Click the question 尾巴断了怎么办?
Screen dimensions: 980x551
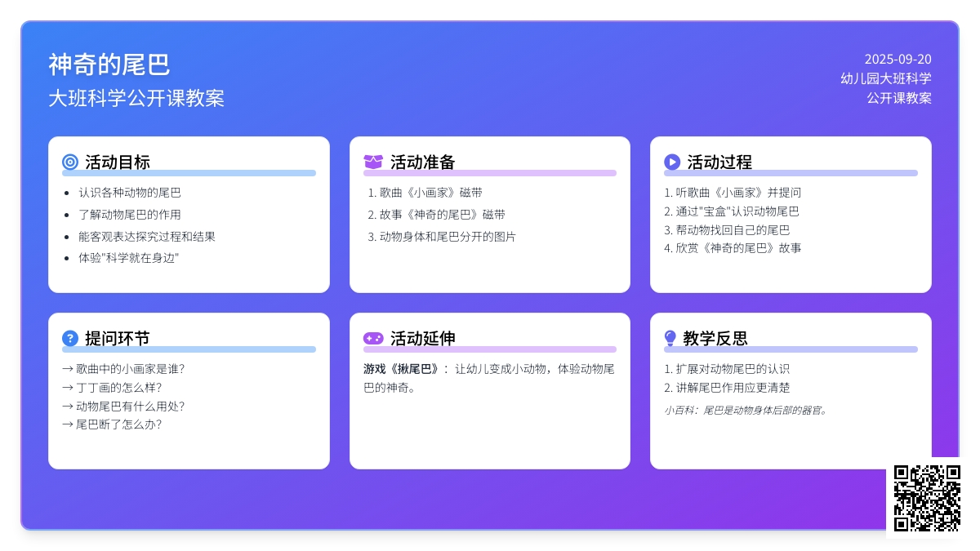click(x=118, y=424)
